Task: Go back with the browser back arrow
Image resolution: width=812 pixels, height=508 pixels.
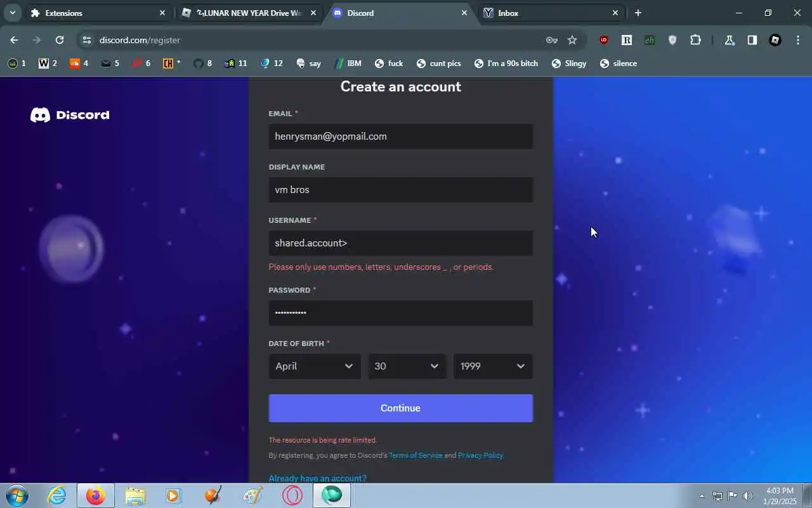Action: click(14, 40)
